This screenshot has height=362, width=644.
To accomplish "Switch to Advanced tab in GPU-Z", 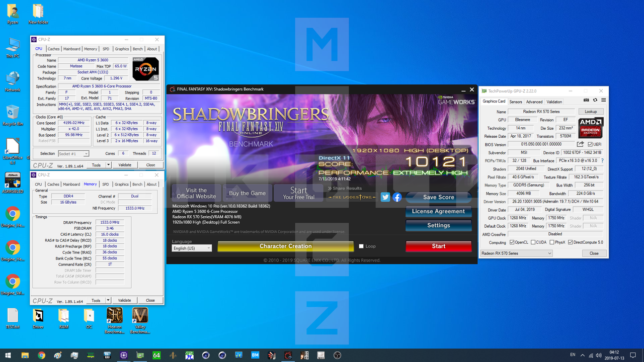I will (x=534, y=102).
